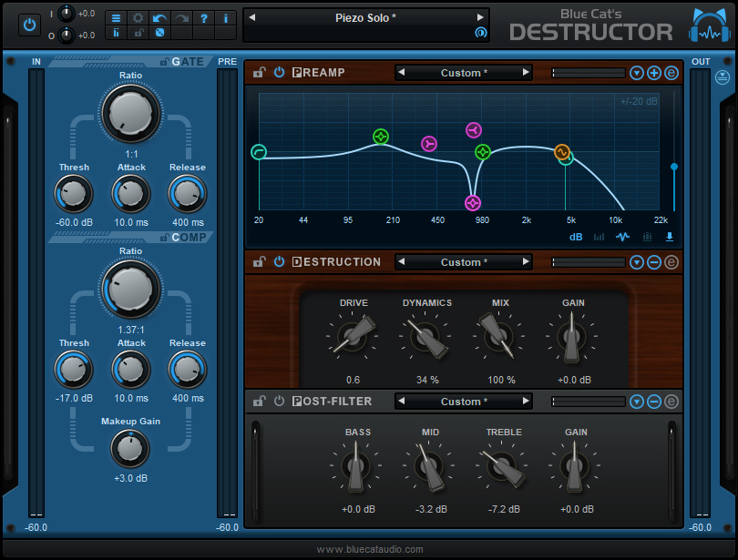Click the EQ graph range vertical slider handle
The image size is (738, 560).
674,167
